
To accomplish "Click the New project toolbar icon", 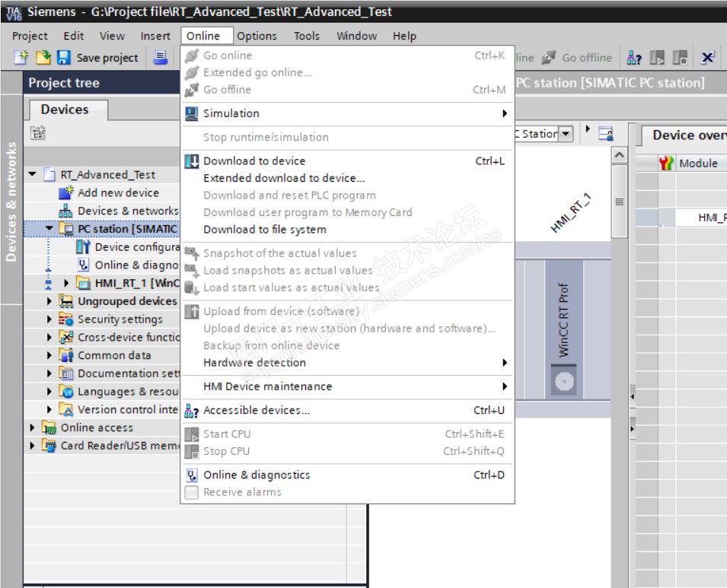I will [21, 58].
